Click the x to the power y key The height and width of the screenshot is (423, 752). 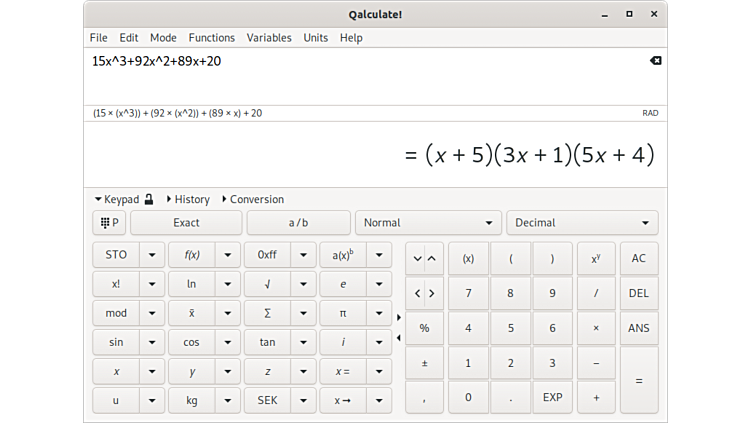596,258
